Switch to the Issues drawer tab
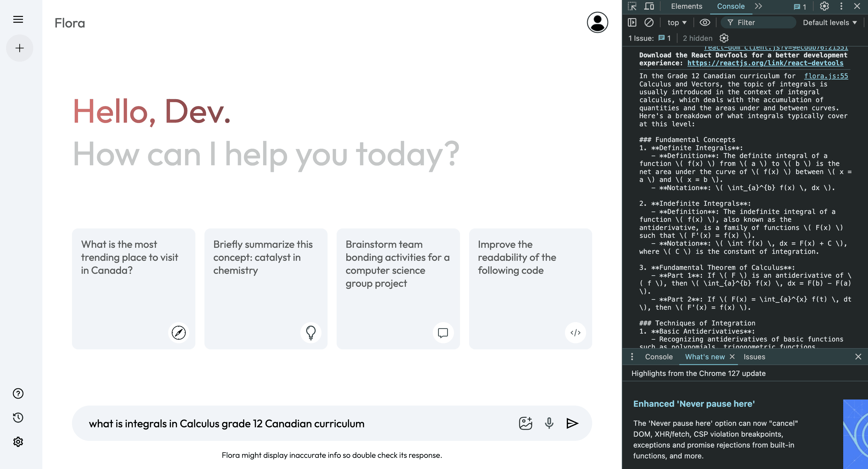The image size is (868, 469). (x=754, y=357)
